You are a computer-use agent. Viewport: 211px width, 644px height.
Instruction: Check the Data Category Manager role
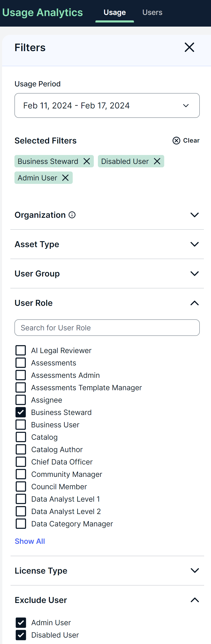pyautogui.click(x=21, y=523)
